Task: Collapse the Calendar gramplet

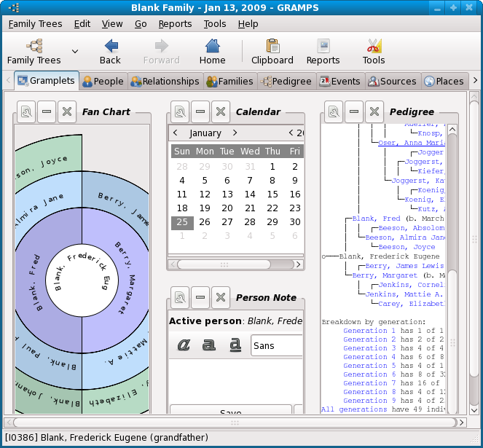Action: click(x=200, y=111)
